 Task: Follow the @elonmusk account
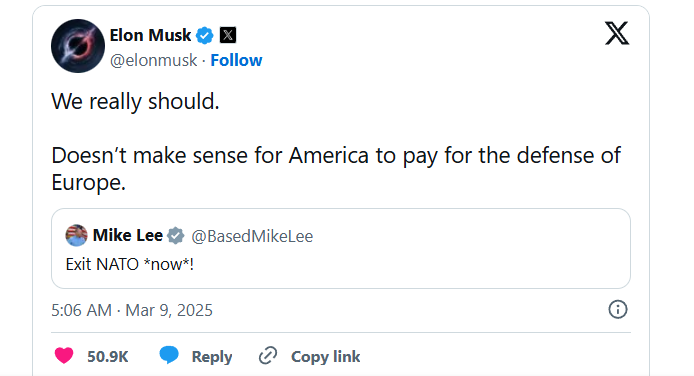[236, 60]
